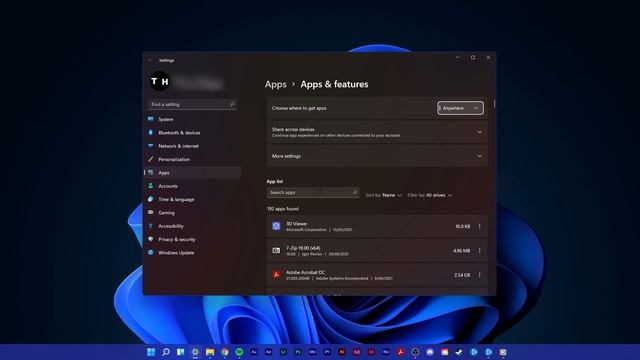Click 'Choose where to get apps' label
640x360 pixels.
(x=299, y=108)
